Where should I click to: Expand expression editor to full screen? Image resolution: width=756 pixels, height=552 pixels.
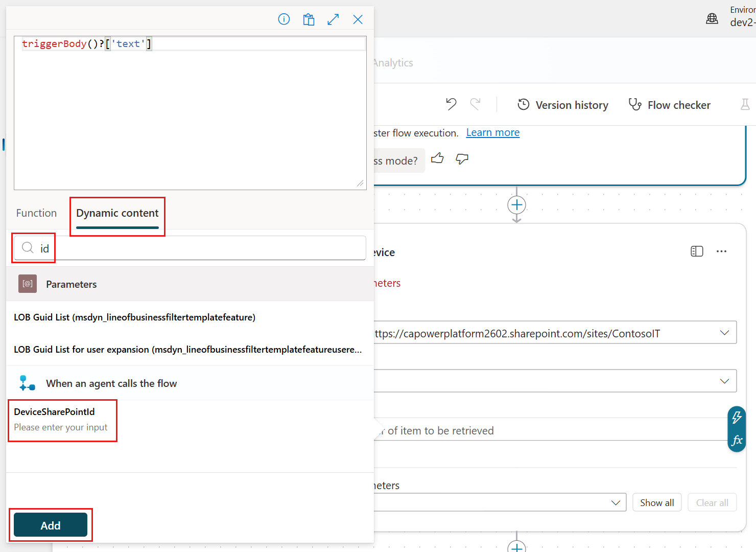coord(333,19)
